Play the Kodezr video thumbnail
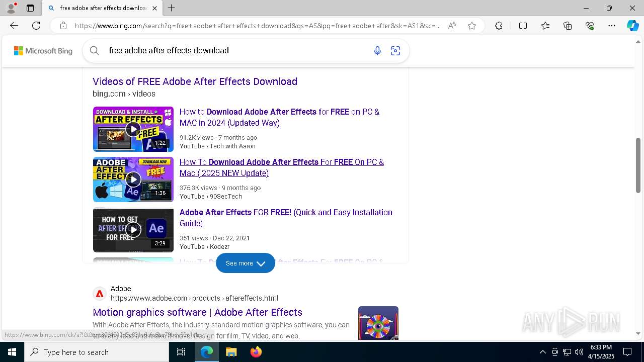Image resolution: width=644 pixels, height=362 pixels. (133, 230)
